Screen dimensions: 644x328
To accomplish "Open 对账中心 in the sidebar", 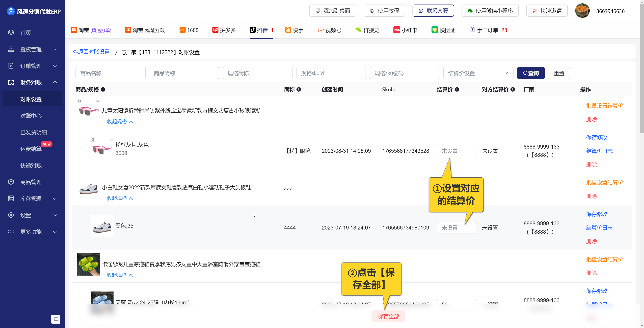I will [x=31, y=116].
